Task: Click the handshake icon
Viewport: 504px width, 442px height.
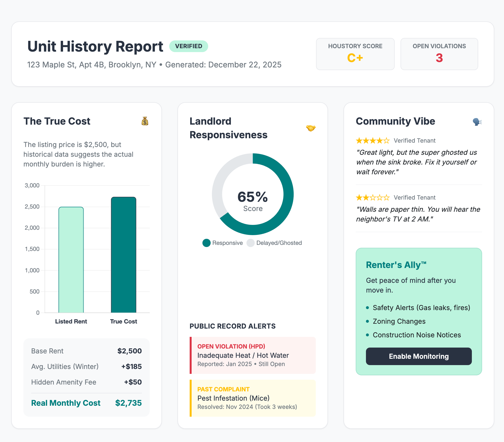Action: click(310, 128)
